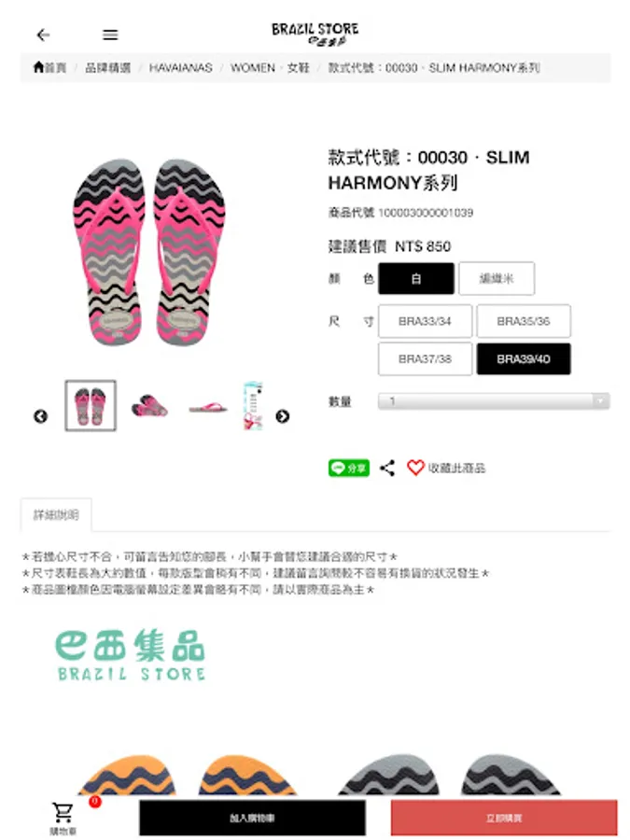Viewport: 630px width, 840px height.
Task: Open the quantity dropdown
Action: [494, 400]
